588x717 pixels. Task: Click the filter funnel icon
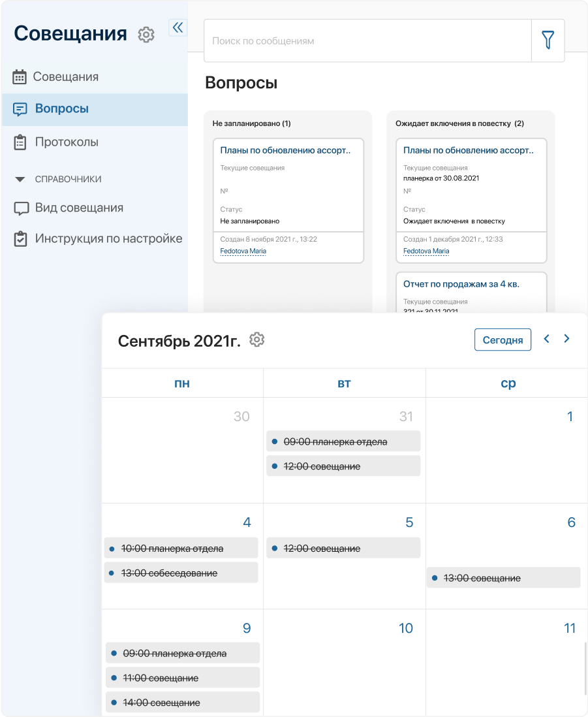point(548,40)
